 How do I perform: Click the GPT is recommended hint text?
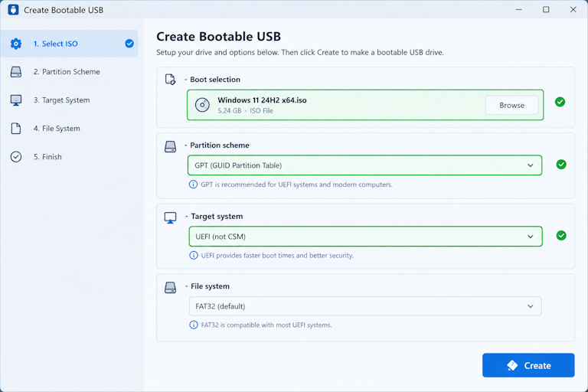(x=296, y=185)
